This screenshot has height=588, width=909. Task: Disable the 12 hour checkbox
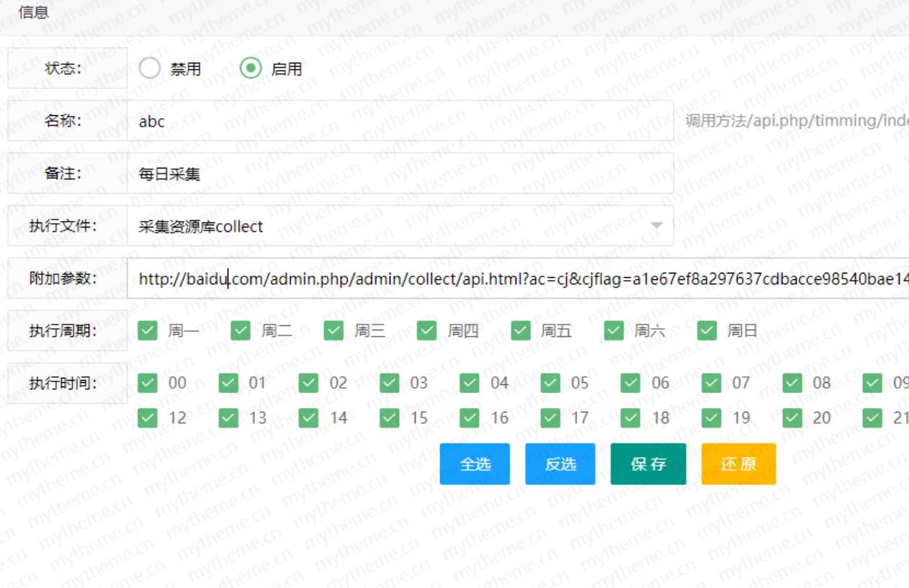click(148, 417)
